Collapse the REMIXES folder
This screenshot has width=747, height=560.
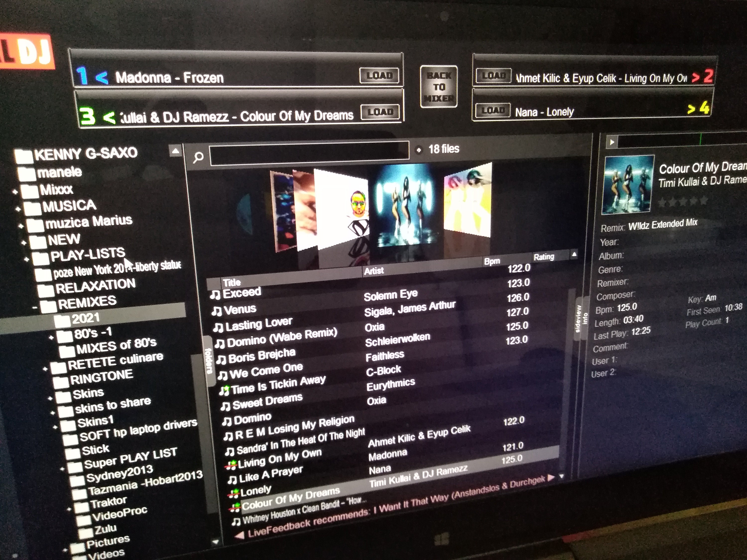pos(35,307)
